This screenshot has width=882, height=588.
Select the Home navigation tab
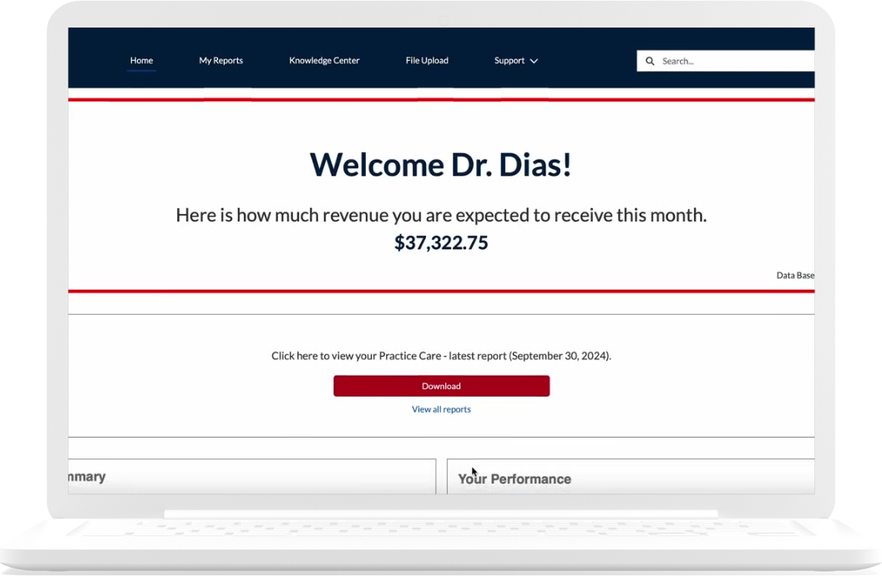click(x=141, y=60)
